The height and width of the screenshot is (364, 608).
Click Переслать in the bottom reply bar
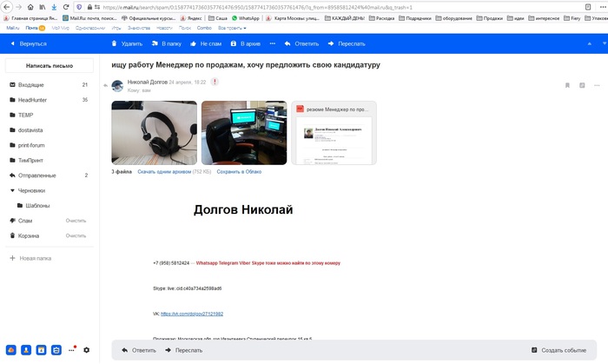point(184,350)
